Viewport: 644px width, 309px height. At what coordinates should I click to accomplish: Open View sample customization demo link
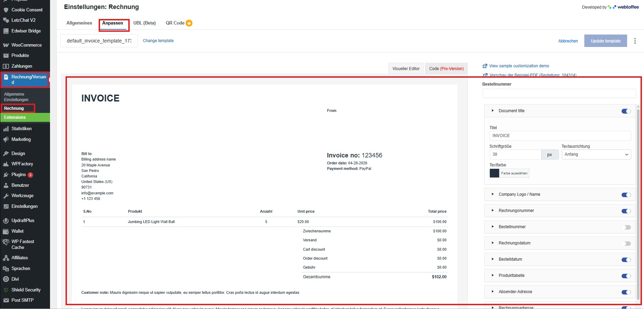coord(519,66)
